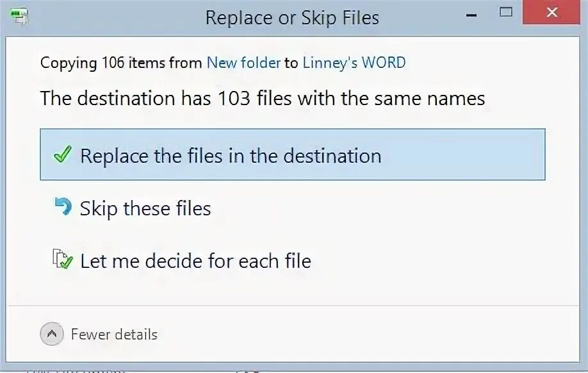Choose Skip these files

coord(145,208)
